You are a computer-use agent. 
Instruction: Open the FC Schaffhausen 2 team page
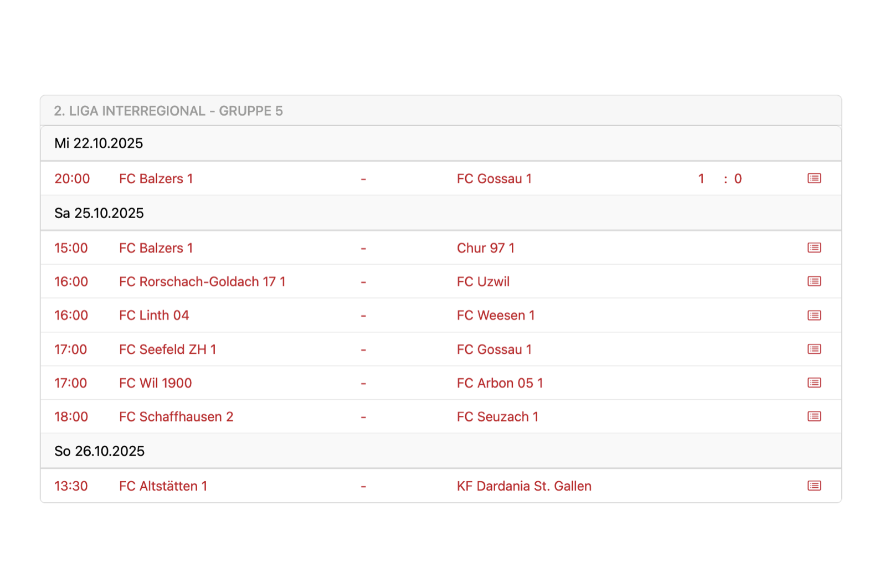[176, 417]
